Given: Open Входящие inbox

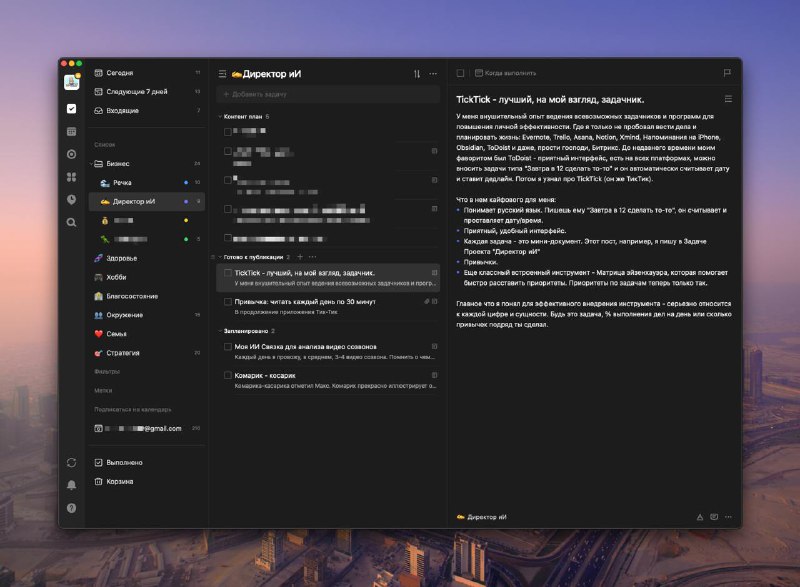Looking at the screenshot, I should coord(147,111).
